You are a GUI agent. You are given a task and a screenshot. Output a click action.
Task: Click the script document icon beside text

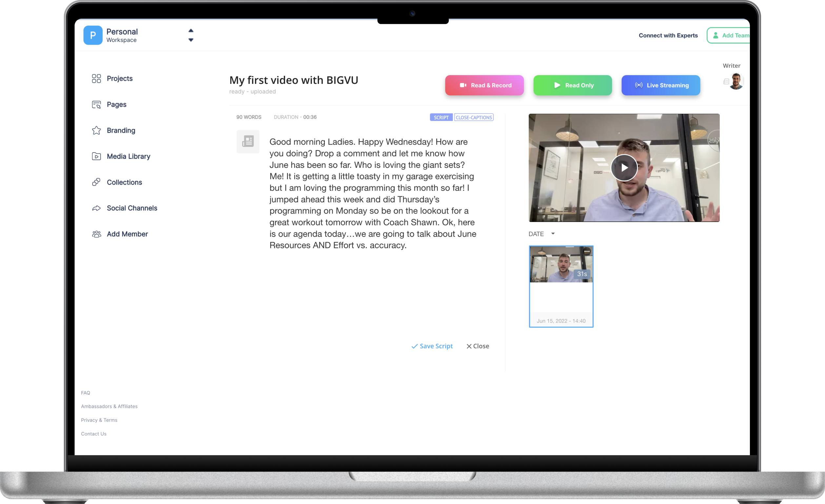248,141
